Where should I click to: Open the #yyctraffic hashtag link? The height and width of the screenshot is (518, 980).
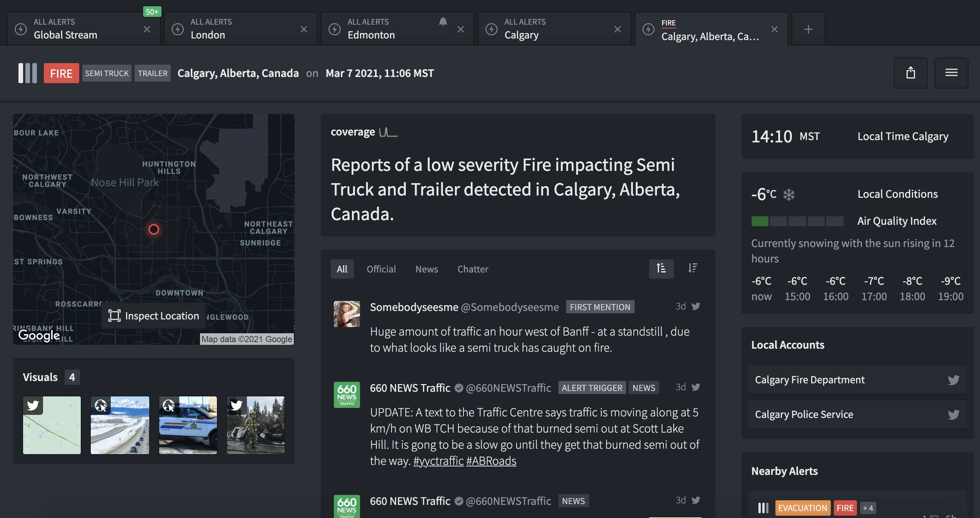click(438, 461)
